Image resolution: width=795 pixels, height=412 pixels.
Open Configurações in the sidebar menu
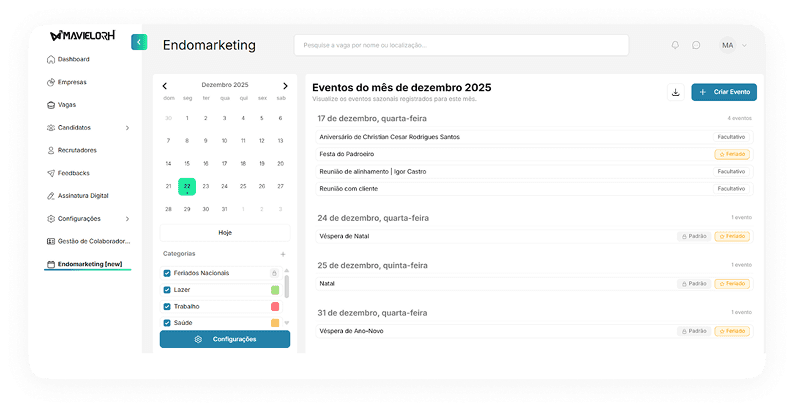pyautogui.click(x=74, y=219)
